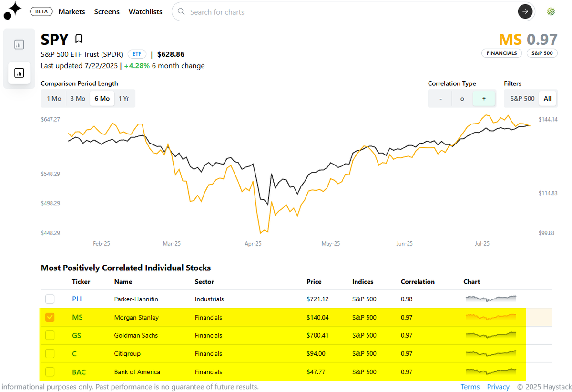Click the 0.98 correlation value

click(x=407, y=299)
